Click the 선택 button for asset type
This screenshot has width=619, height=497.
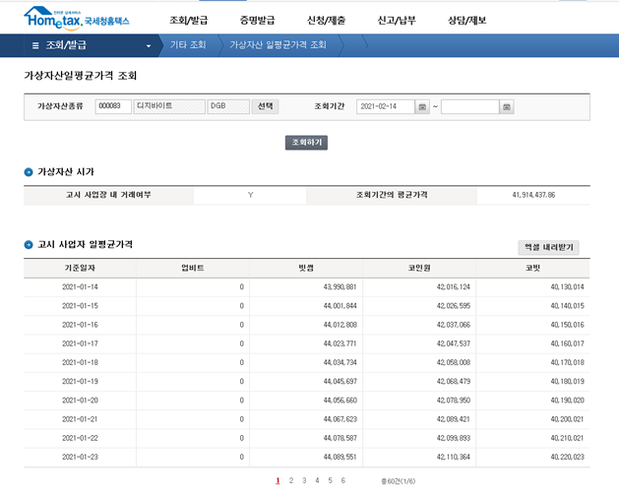pos(265,106)
